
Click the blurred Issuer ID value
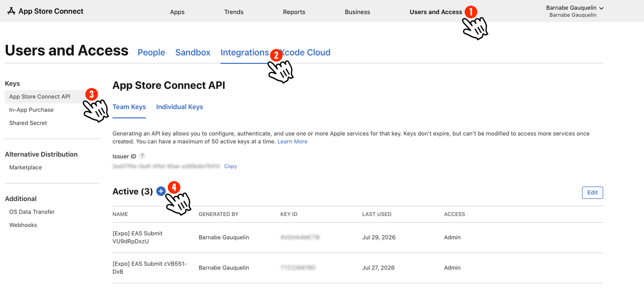[166, 166]
